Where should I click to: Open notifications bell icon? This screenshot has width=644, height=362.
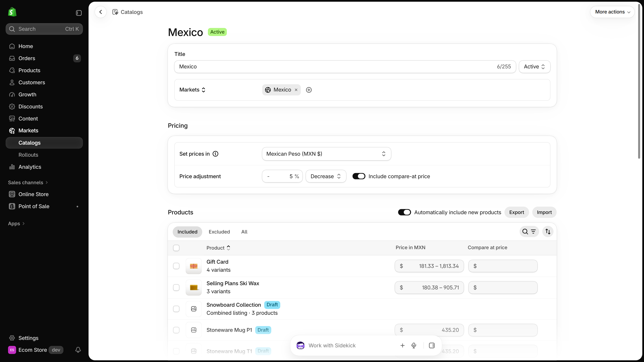(x=78, y=350)
